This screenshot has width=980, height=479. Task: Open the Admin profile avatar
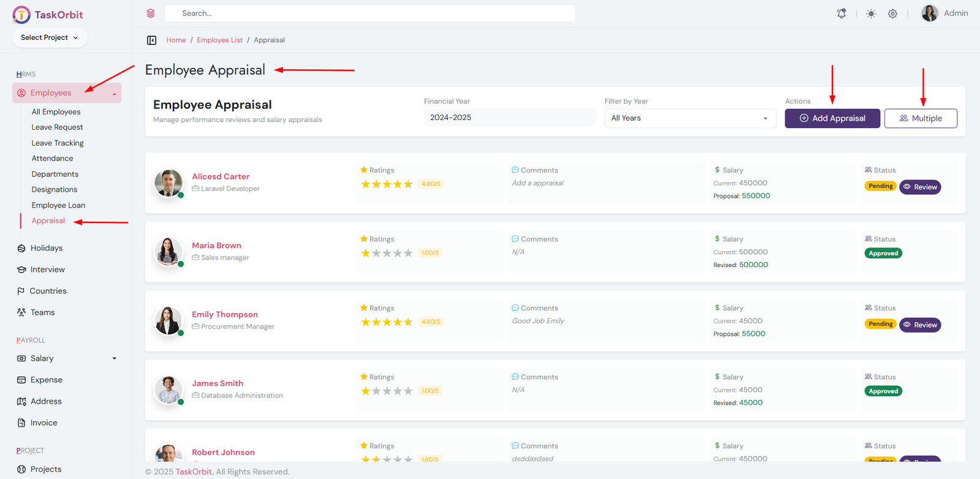(930, 13)
